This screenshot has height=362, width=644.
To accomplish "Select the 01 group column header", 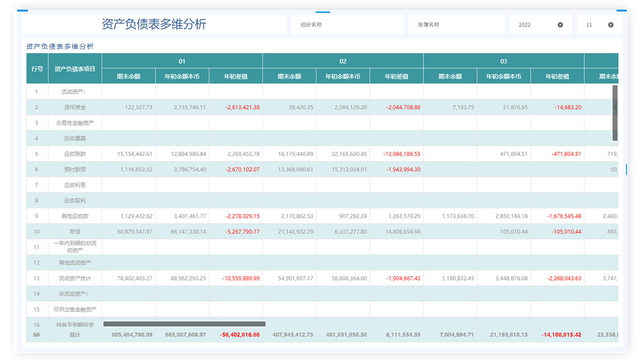I will click(182, 61).
